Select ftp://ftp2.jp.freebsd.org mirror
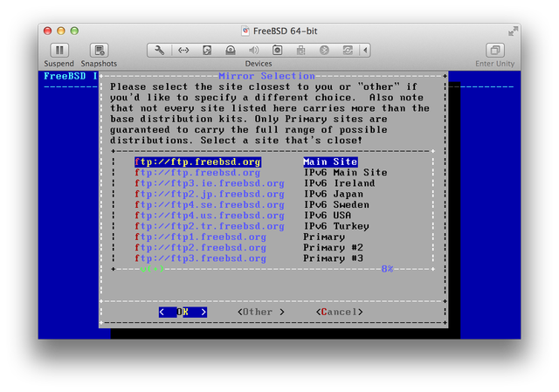This screenshot has height=392, width=559. [210, 194]
